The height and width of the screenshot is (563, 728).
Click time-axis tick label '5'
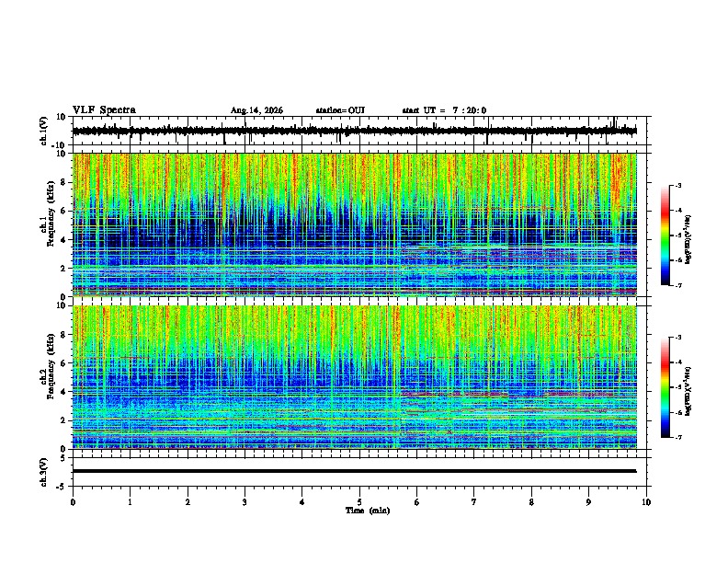(x=359, y=502)
